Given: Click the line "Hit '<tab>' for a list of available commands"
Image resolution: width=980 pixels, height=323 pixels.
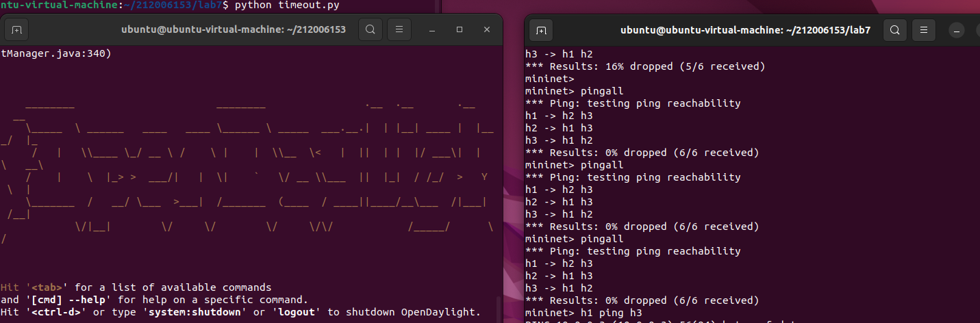Looking at the screenshot, I should coord(136,287).
